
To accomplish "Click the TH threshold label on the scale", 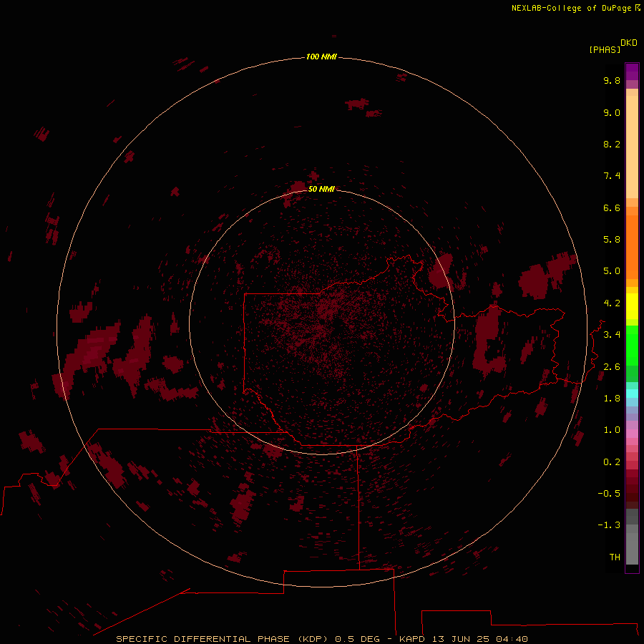I will 615,557.
